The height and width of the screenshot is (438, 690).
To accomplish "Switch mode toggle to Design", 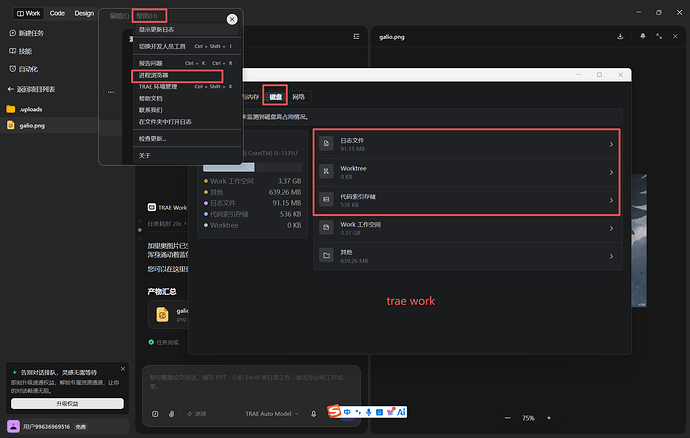I will click(84, 13).
